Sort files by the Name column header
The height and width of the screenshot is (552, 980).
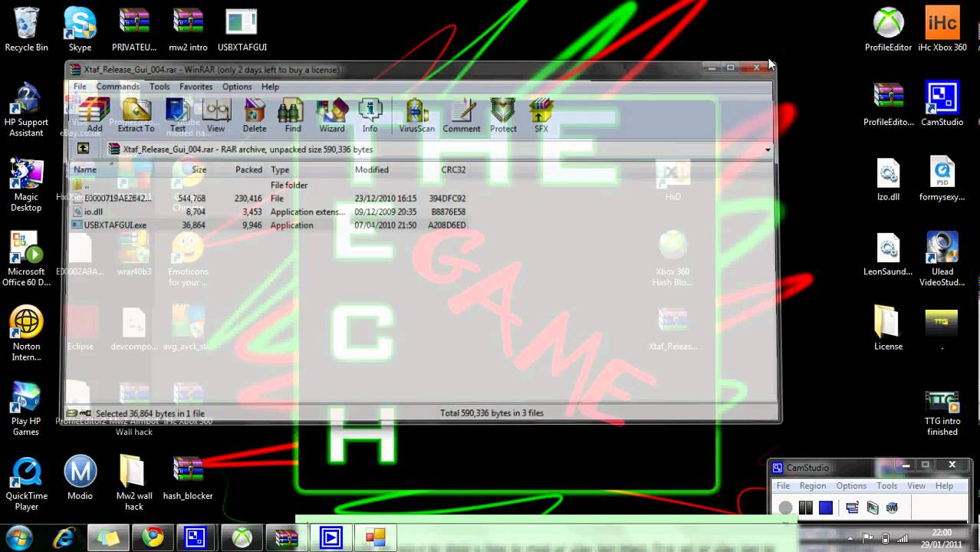tap(85, 169)
